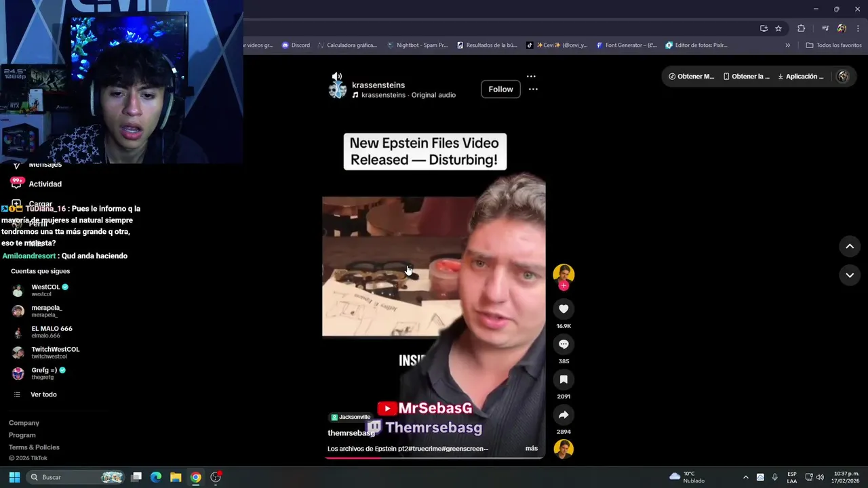The height and width of the screenshot is (488, 868).
Task: Go to next video with down chevron
Action: [x=850, y=275]
